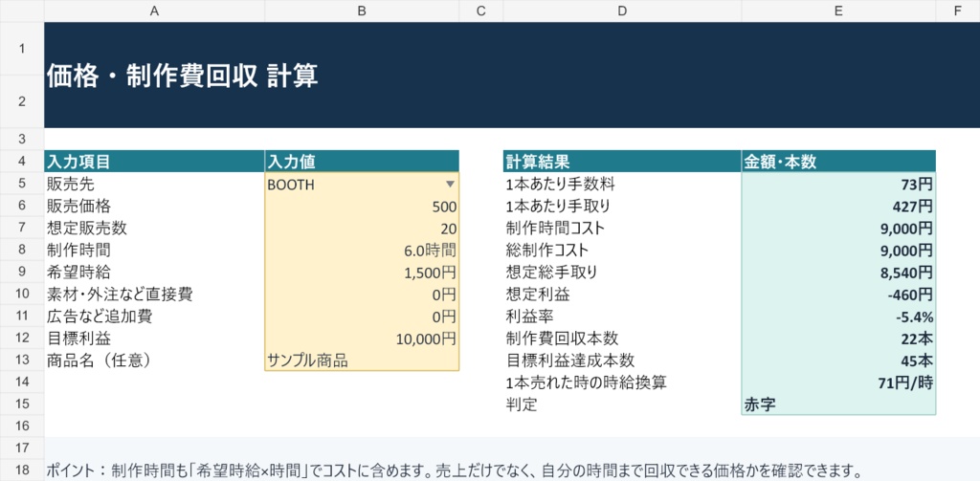Click the ポイント note text in row 18
Viewport: 980px width, 481px height.
tap(454, 470)
